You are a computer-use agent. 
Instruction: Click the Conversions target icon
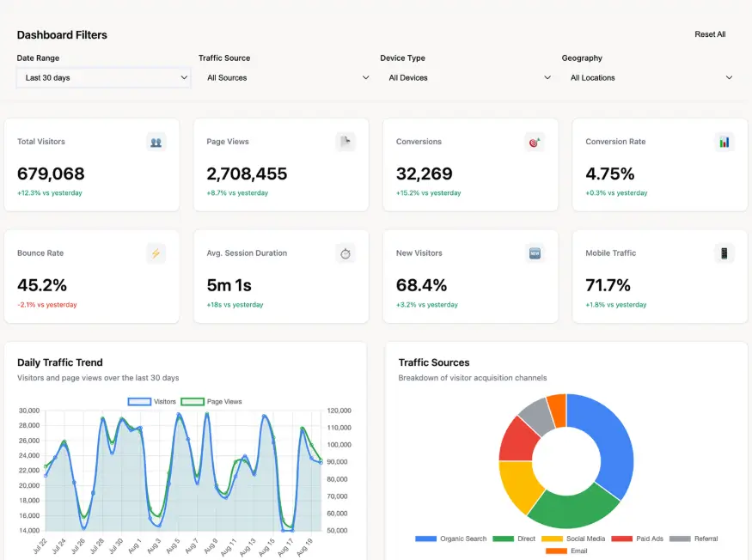point(534,143)
